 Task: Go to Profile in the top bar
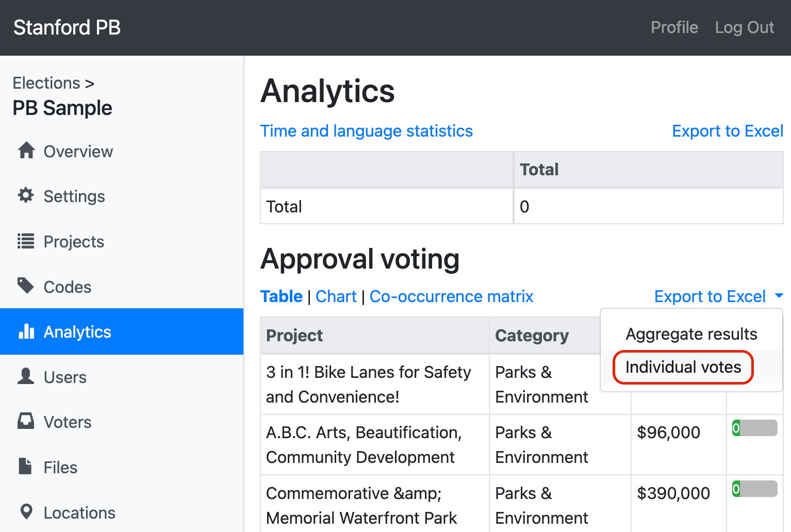(x=674, y=27)
